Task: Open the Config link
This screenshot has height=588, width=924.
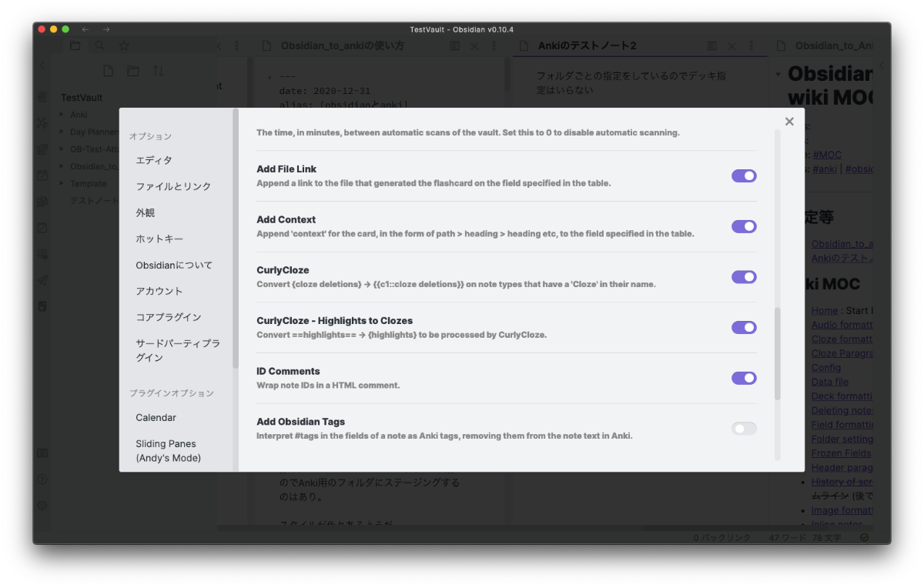Action: tap(826, 368)
